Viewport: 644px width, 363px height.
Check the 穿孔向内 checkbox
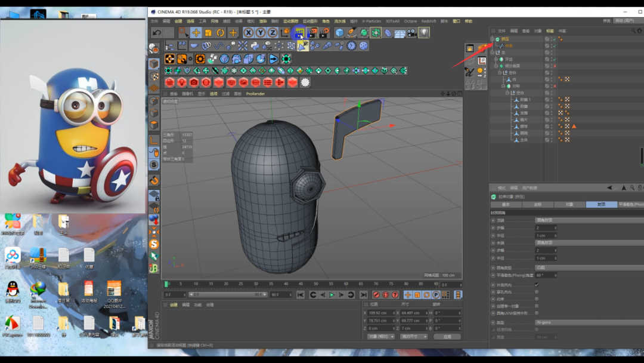tap(537, 292)
